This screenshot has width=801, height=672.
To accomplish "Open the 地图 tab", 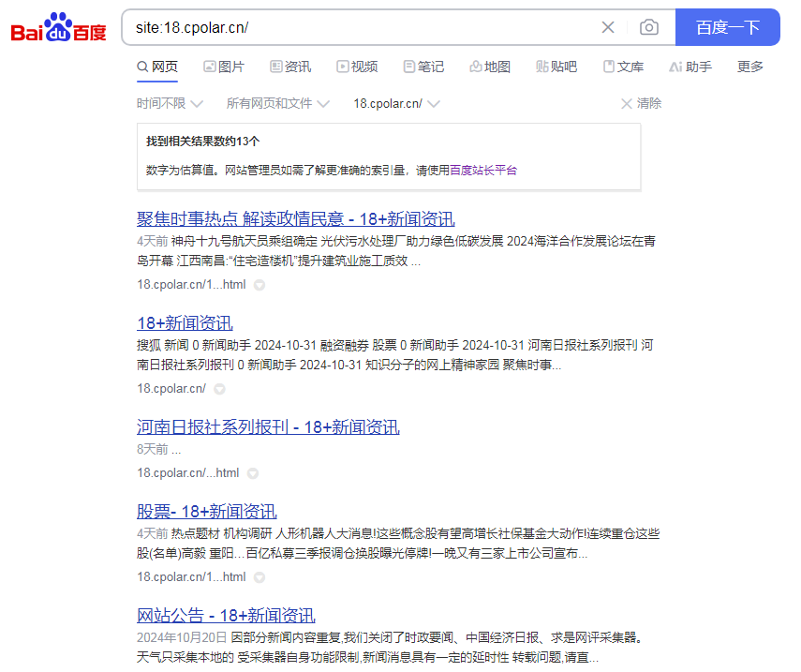I will click(x=490, y=67).
